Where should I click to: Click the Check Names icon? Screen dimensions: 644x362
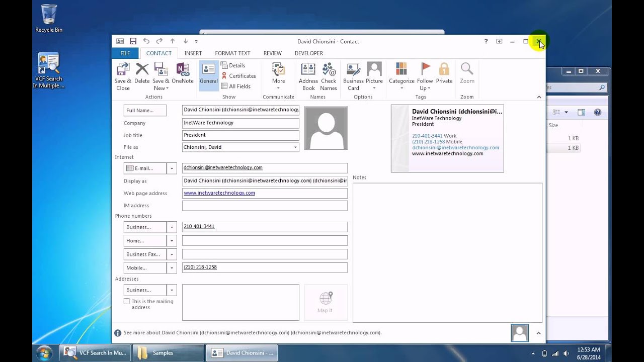click(x=329, y=76)
